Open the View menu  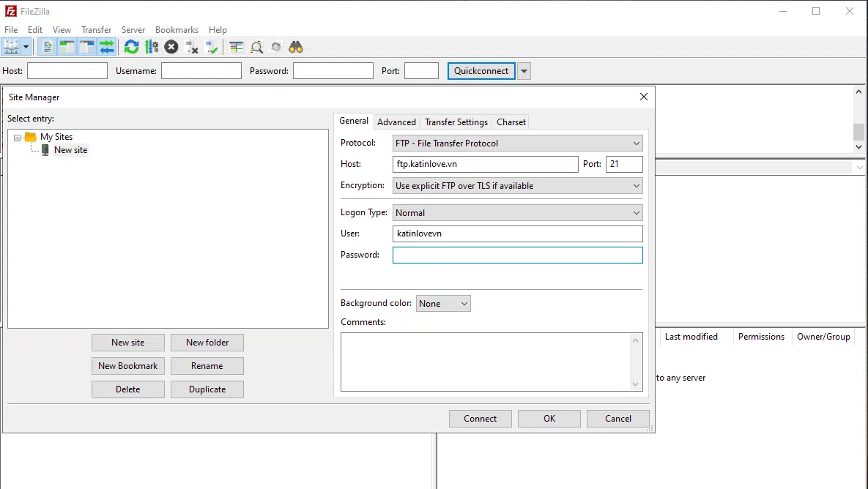[x=62, y=30]
